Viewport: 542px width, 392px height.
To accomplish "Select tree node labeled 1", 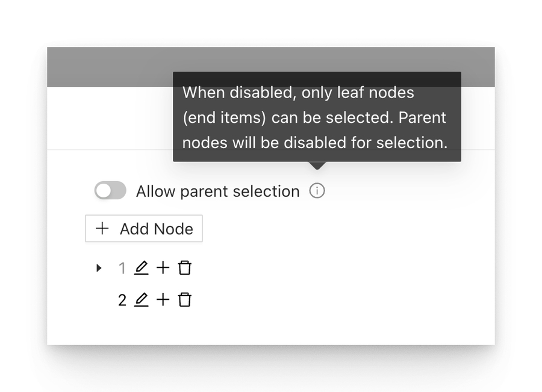I will (122, 268).
